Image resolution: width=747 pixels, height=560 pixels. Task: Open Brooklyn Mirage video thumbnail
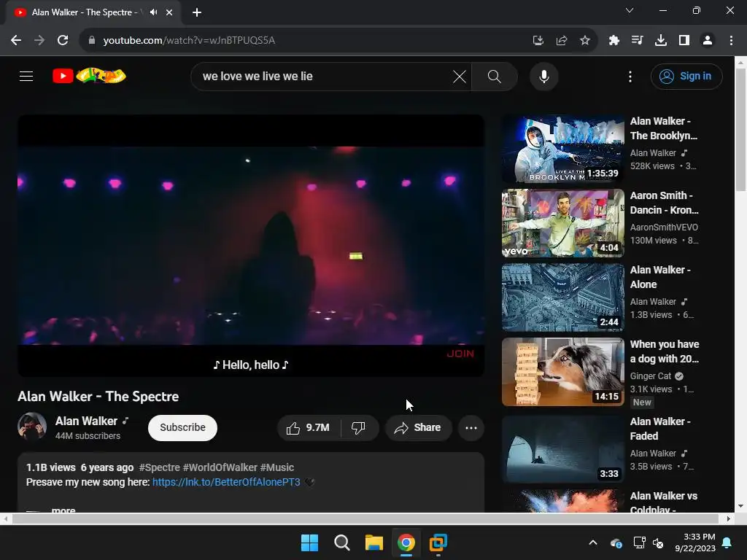click(563, 149)
